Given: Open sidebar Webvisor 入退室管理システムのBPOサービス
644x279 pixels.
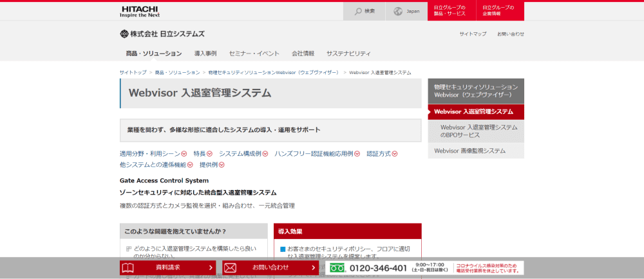Looking at the screenshot, I should (476, 131).
